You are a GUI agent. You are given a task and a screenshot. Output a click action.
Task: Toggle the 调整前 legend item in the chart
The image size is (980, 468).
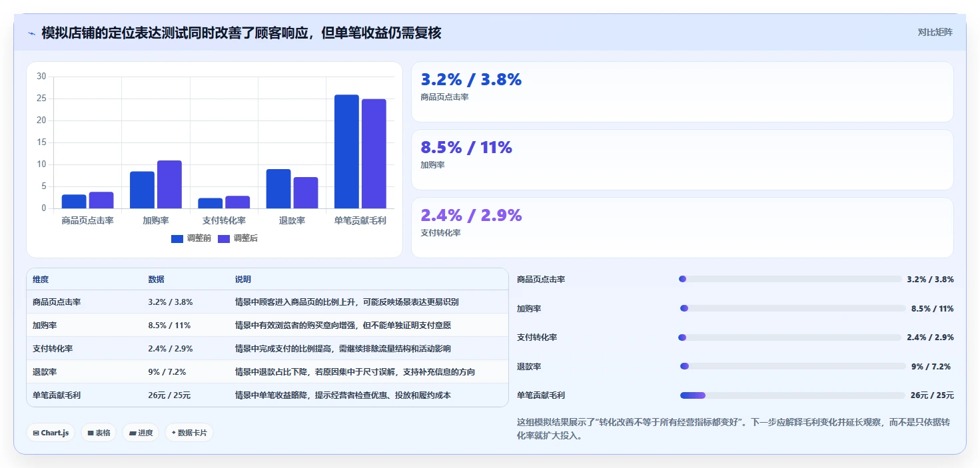(191, 238)
